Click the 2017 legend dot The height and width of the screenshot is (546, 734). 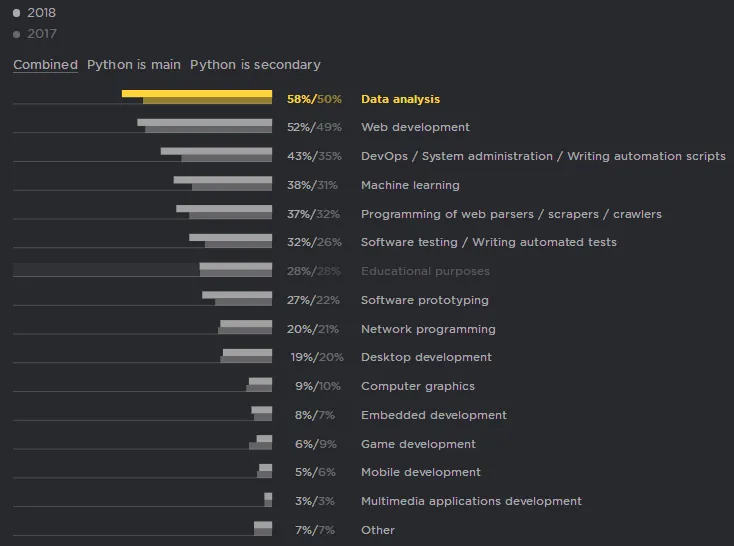[x=17, y=34]
